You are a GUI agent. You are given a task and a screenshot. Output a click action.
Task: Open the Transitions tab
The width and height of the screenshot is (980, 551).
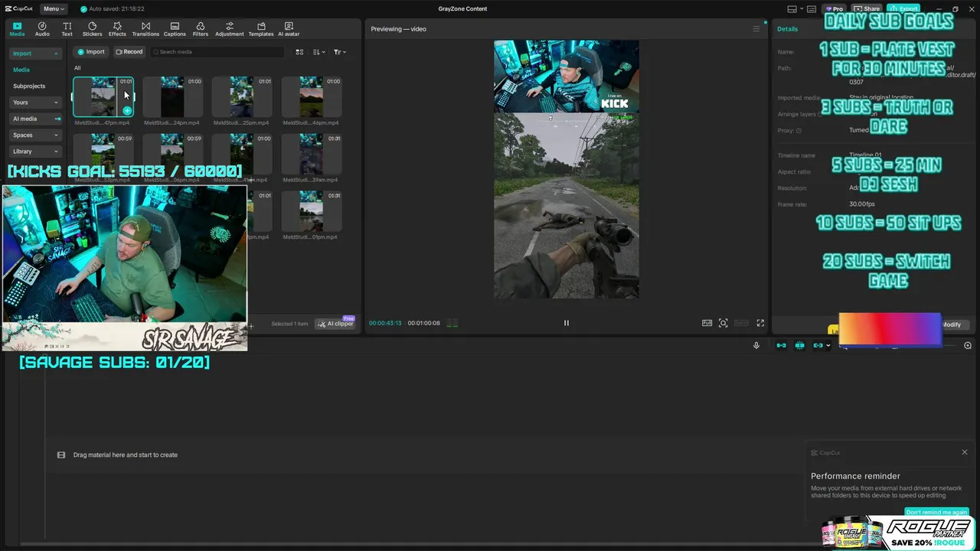(x=145, y=29)
